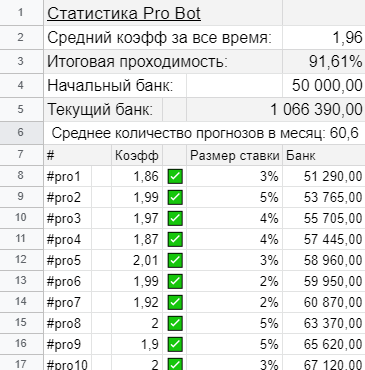The height and width of the screenshot is (370, 365).
Task: Select the 'Коэфф' column header cell
Action: click(x=137, y=155)
